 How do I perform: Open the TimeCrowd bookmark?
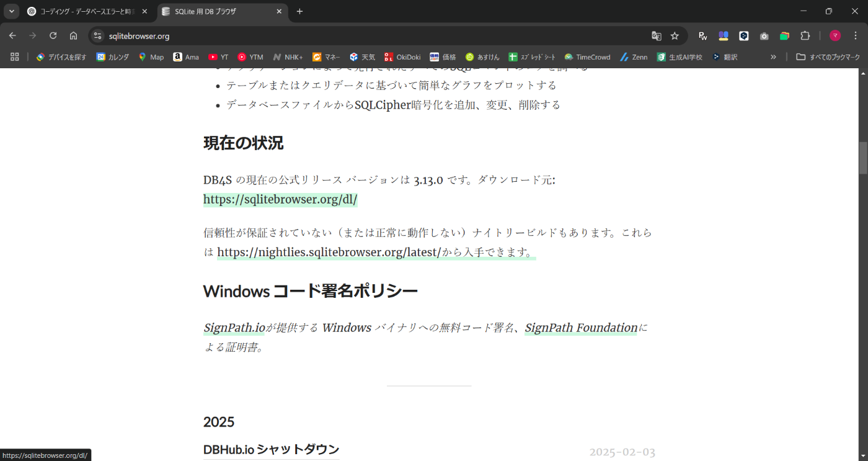587,56
